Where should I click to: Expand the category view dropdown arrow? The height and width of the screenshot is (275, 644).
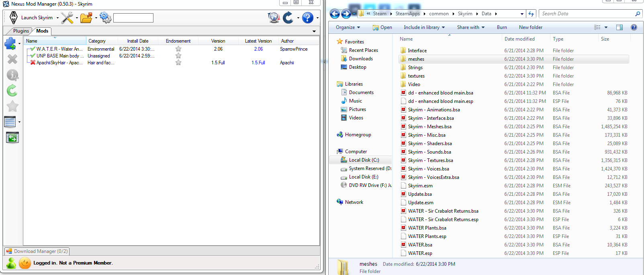tap(19, 122)
